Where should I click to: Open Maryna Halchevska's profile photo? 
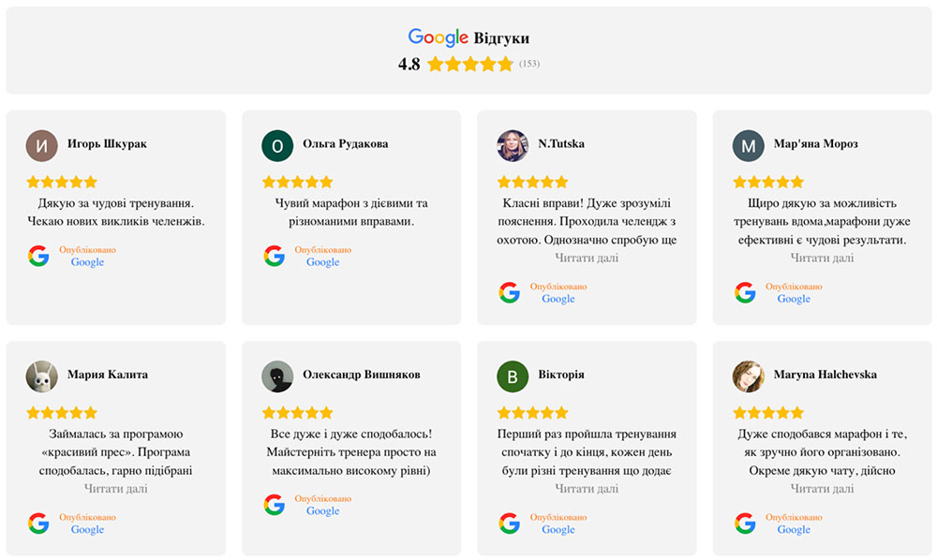pos(748,376)
